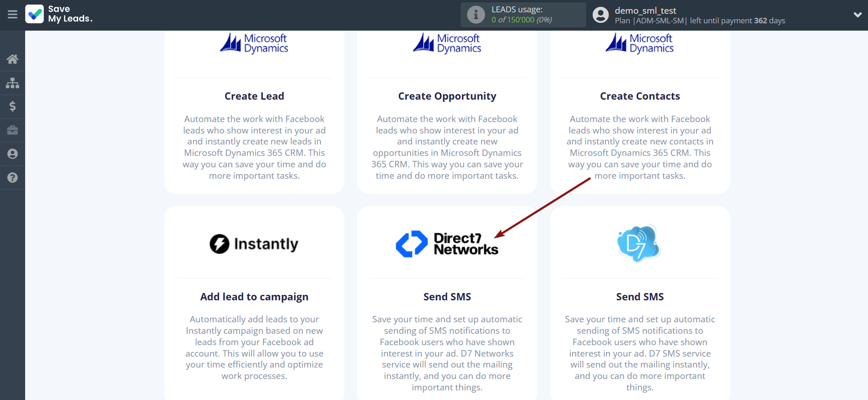
Task: Select Add lead to campaign title
Action: point(254,297)
